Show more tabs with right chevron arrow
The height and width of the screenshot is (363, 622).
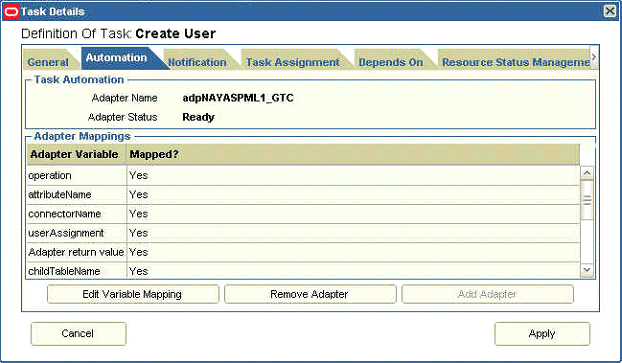[x=594, y=57]
